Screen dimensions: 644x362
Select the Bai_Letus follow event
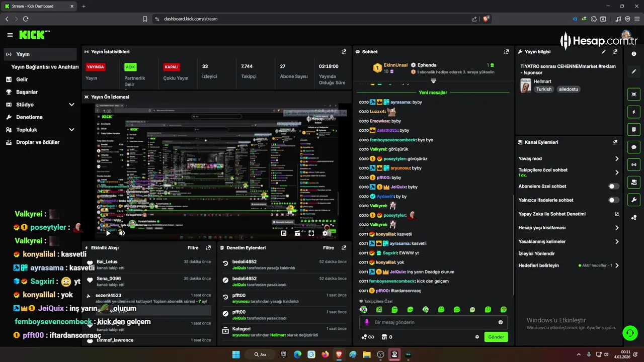coord(149,264)
